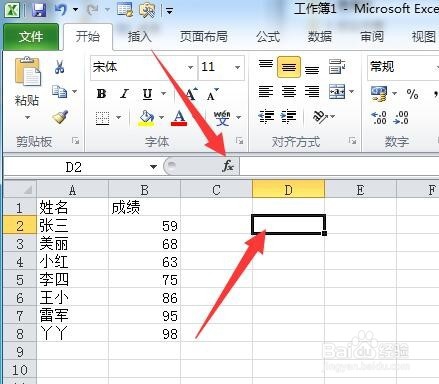Viewport: 439px width, 384px height.
Task: Open the underline style dropdown arrow
Action: [x=163, y=93]
